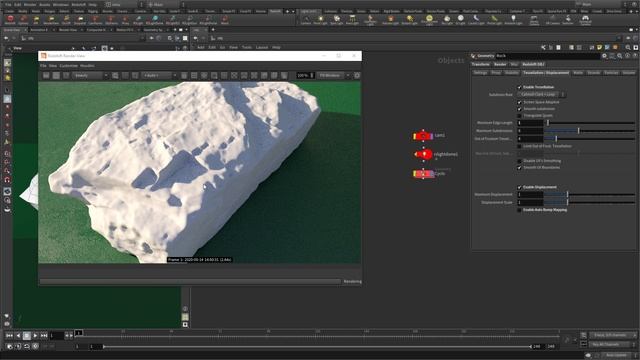Create a Spot Light
Image resolution: width=640 pixels, height=360 pixels.
(336, 20)
